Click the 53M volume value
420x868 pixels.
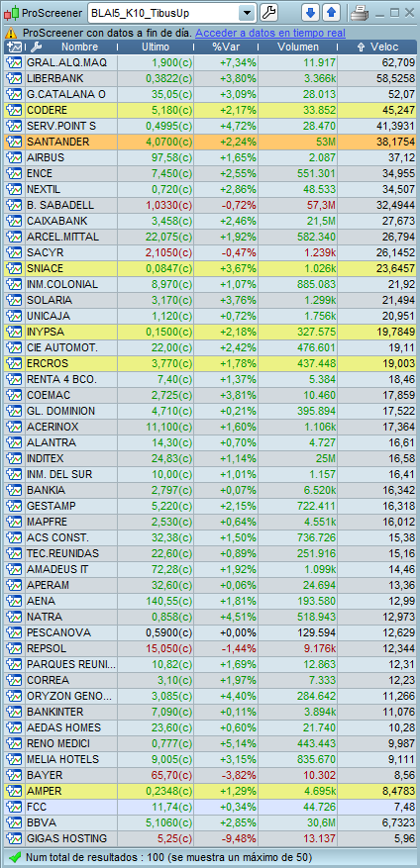pos(325,142)
